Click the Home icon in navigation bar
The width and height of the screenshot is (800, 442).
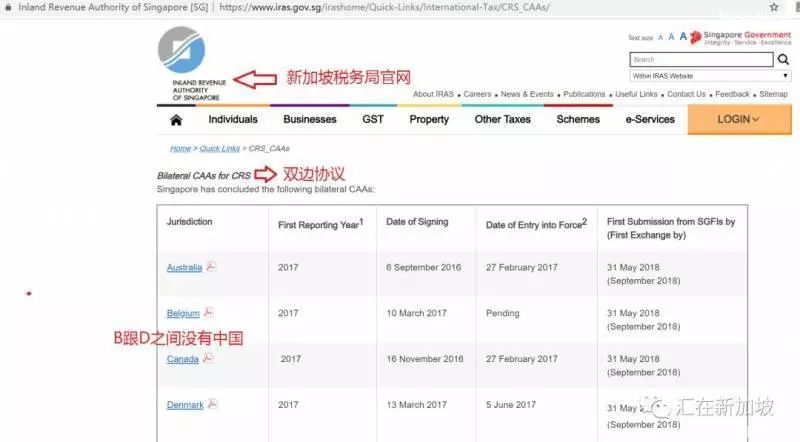(176, 120)
